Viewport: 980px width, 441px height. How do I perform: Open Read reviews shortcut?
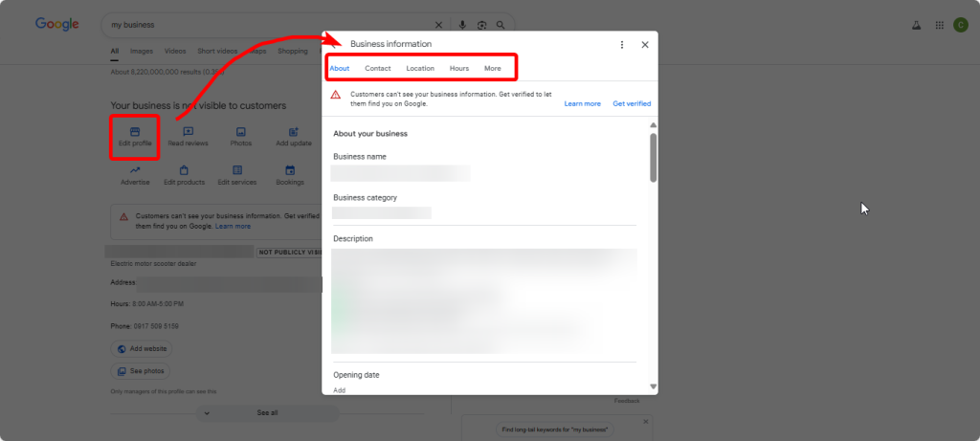[189, 138]
